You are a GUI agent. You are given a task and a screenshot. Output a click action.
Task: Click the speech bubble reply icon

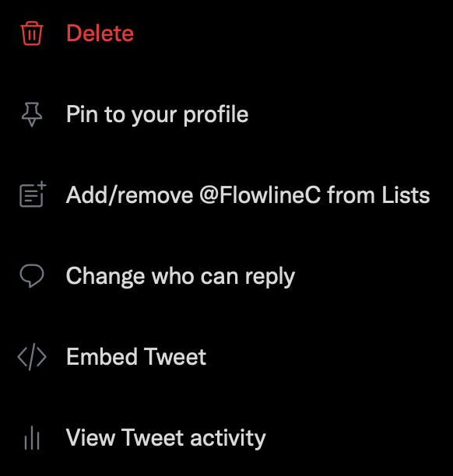(32, 275)
